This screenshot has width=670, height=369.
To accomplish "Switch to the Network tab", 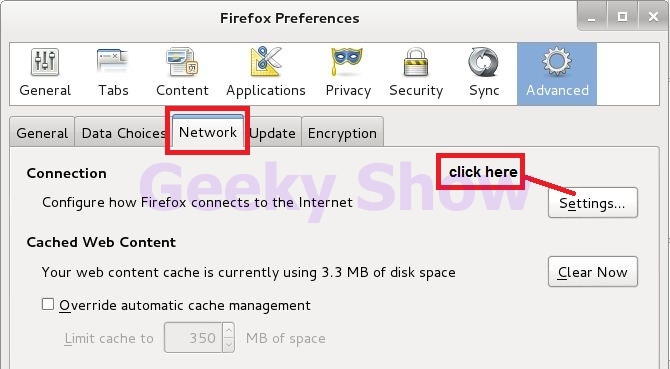I will click(x=208, y=132).
